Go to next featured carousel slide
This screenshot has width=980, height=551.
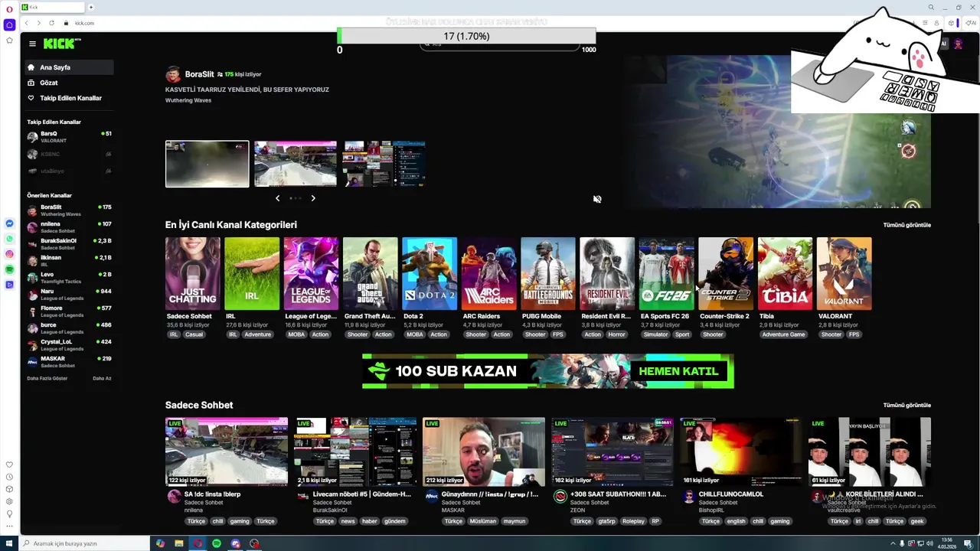(x=313, y=198)
